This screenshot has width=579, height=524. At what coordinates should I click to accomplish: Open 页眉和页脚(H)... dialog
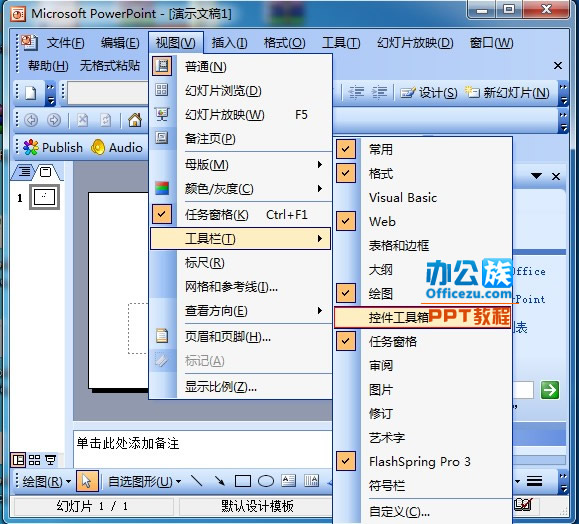[240, 336]
